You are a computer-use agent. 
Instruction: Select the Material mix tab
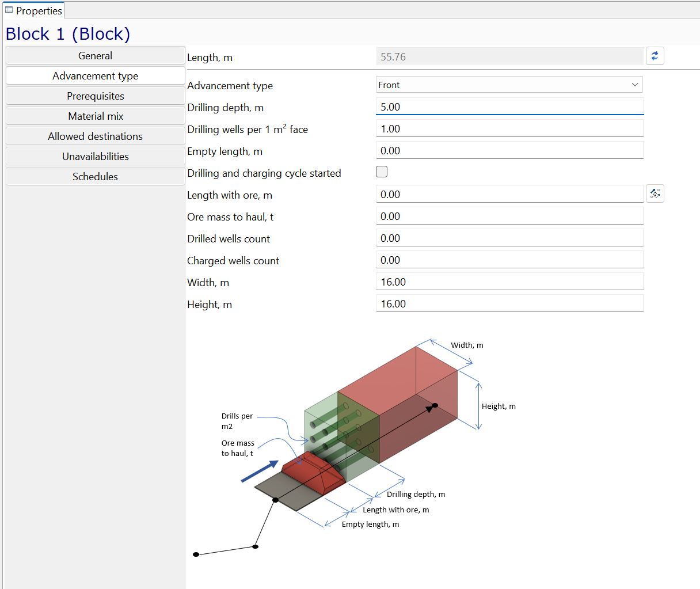(96, 116)
